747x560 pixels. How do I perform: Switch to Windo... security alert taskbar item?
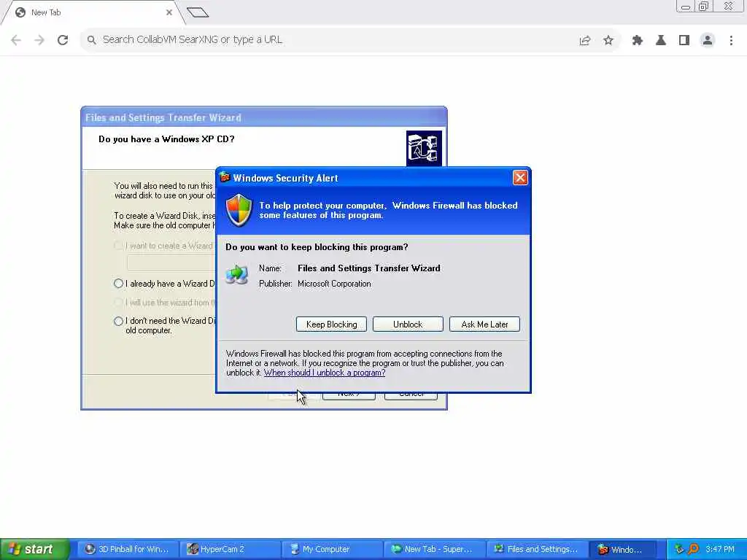coord(623,549)
